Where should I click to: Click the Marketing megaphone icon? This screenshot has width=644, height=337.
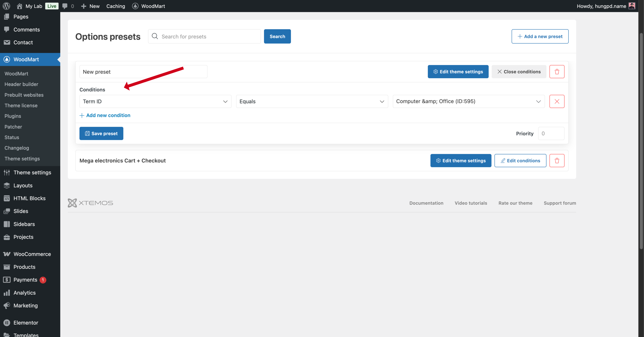coord(7,305)
